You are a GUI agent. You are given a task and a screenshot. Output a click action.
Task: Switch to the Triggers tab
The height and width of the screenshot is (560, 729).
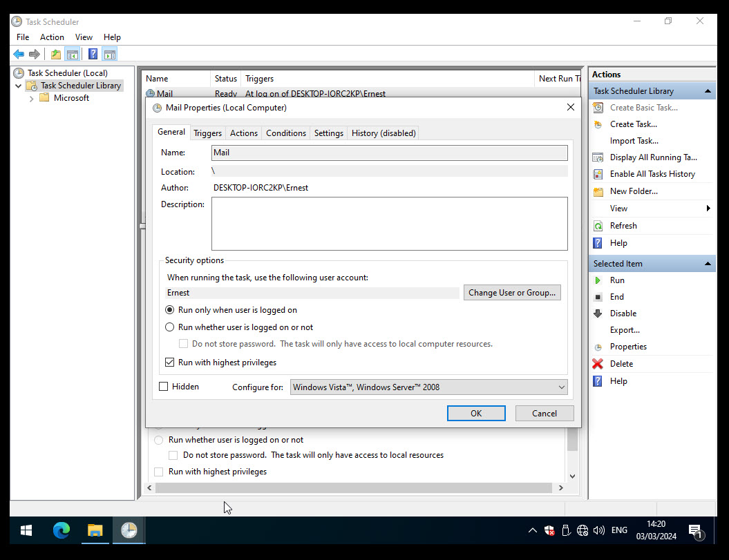pyautogui.click(x=207, y=133)
